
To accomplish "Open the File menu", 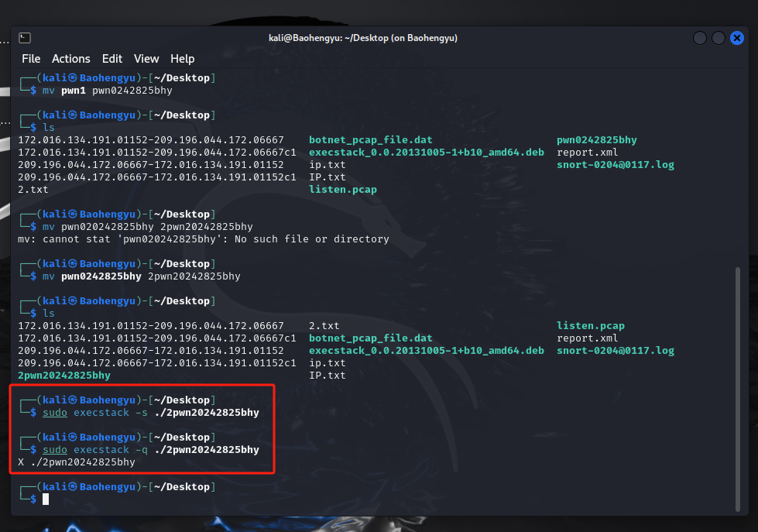I will pyautogui.click(x=31, y=59).
